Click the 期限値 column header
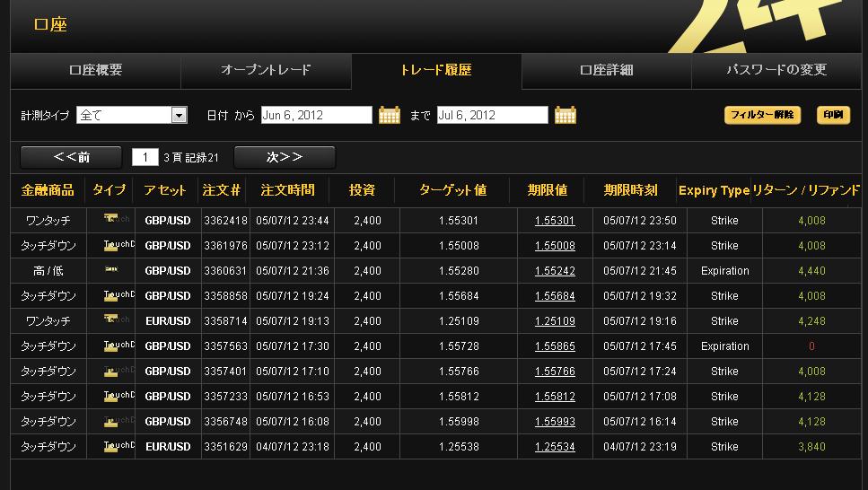 click(548, 190)
